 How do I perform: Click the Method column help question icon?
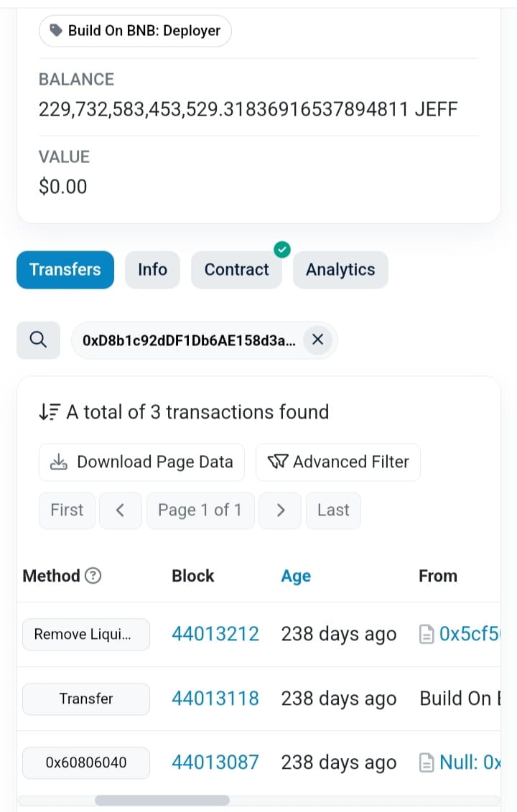(x=93, y=575)
